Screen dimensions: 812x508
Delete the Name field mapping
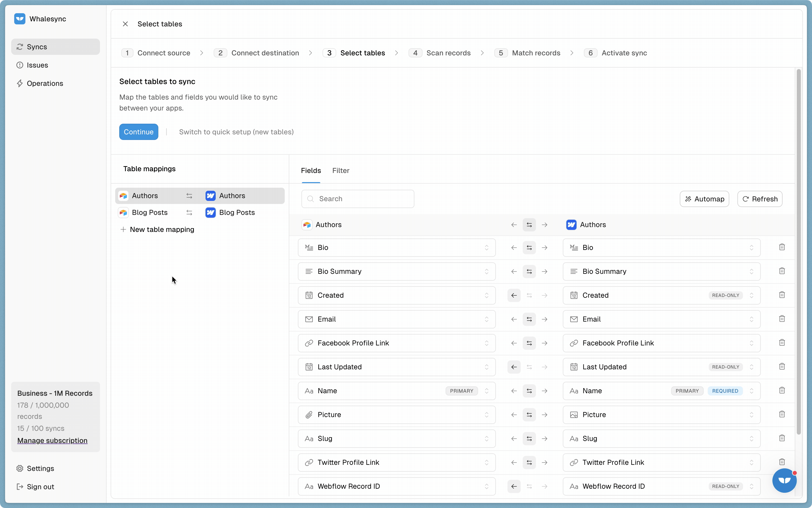[x=782, y=390]
